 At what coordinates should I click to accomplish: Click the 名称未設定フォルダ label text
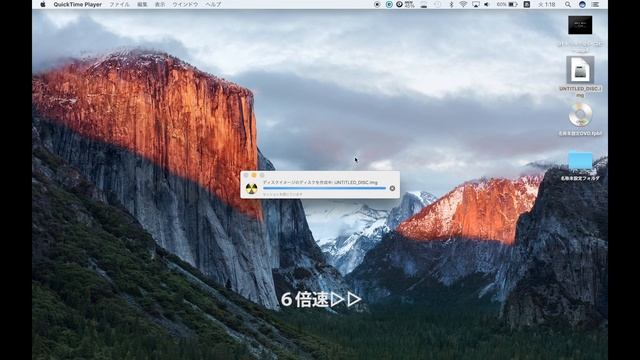click(580, 178)
